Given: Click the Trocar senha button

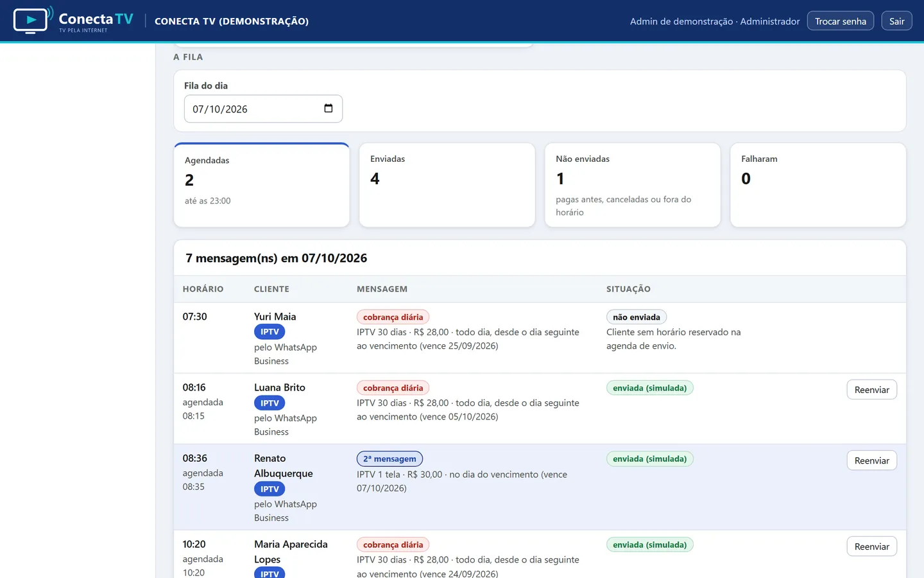Looking at the screenshot, I should click(840, 21).
